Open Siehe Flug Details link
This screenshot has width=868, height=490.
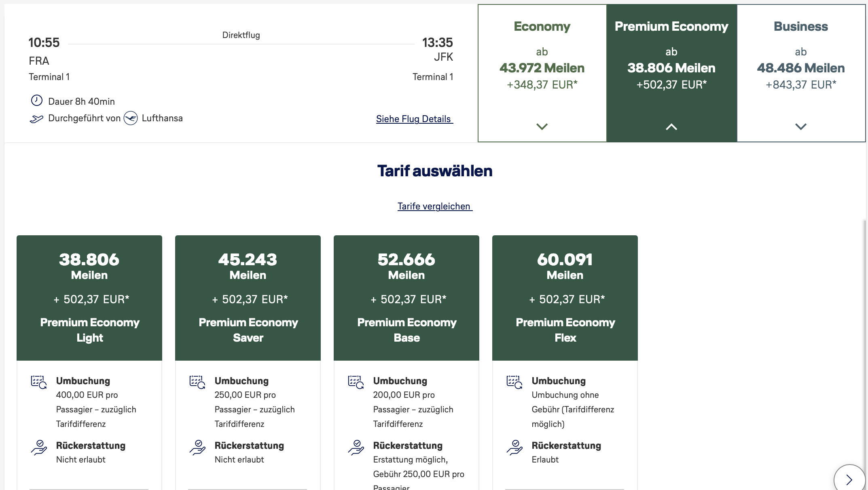tap(415, 119)
